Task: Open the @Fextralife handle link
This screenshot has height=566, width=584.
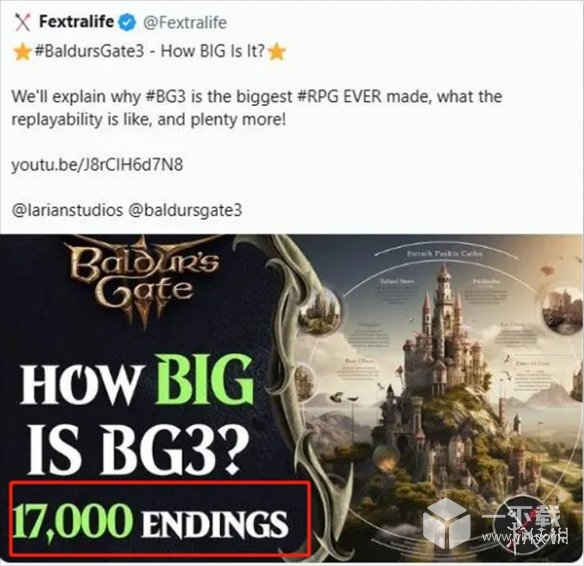Action: (185, 23)
